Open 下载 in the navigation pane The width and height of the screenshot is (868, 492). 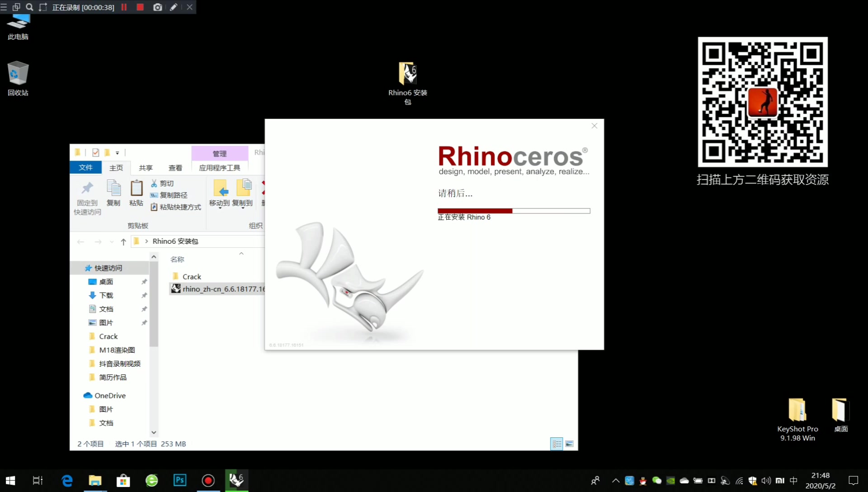coord(106,295)
